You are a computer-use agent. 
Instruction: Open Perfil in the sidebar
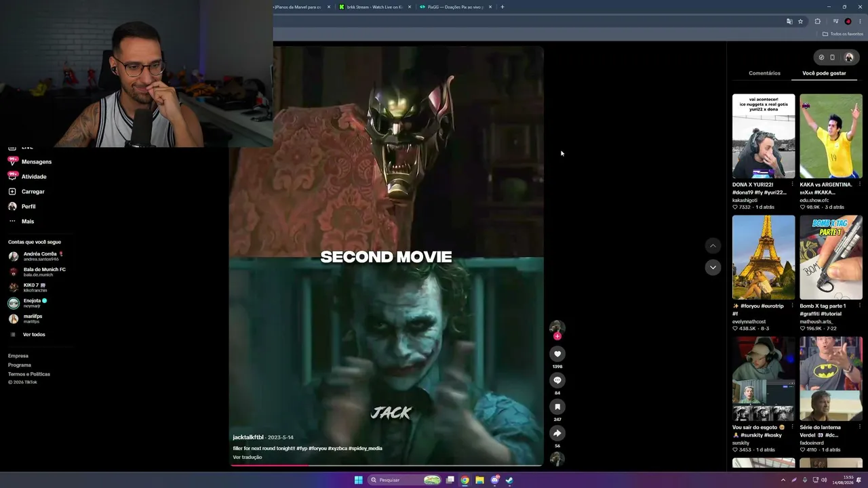click(x=22, y=207)
